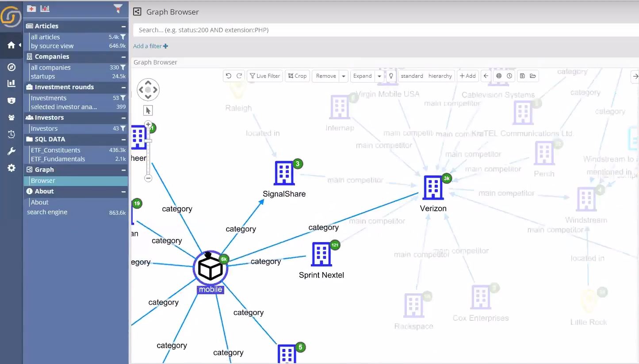Open the Remove dropdown arrow
This screenshot has width=639, height=364.
pos(343,76)
